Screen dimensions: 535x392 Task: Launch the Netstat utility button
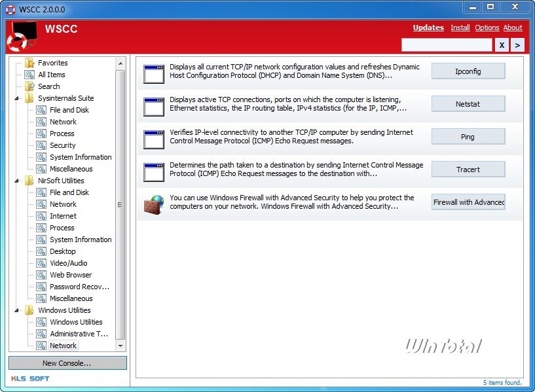[468, 104]
